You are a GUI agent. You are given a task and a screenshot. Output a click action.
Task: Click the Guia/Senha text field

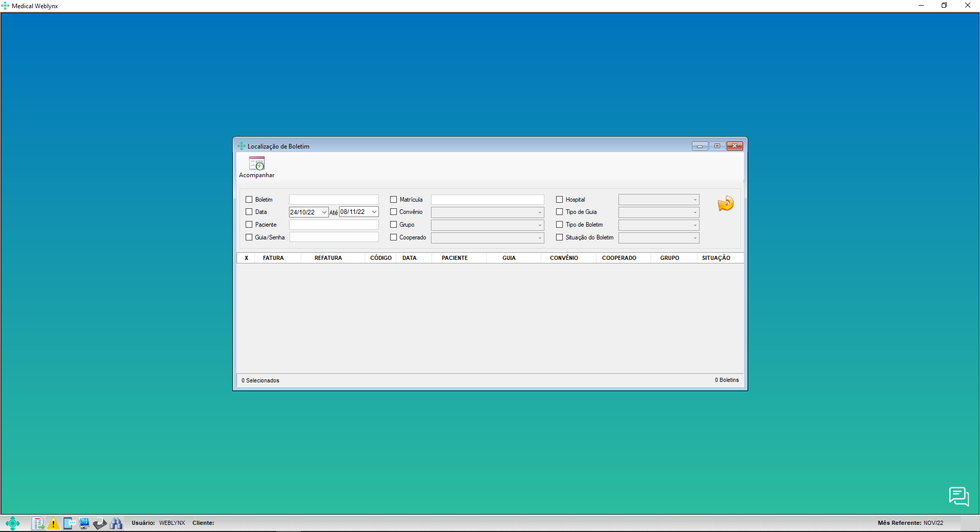click(x=334, y=237)
